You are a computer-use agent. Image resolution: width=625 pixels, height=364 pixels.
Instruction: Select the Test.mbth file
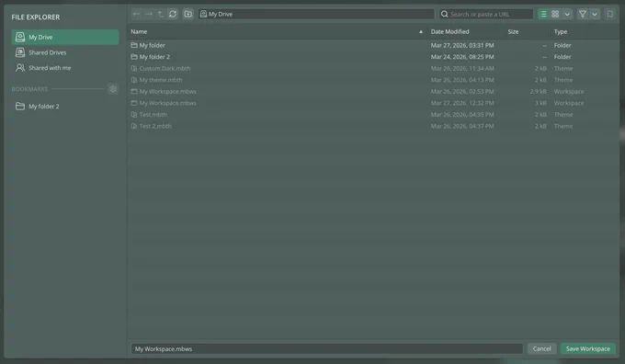tap(373, 115)
